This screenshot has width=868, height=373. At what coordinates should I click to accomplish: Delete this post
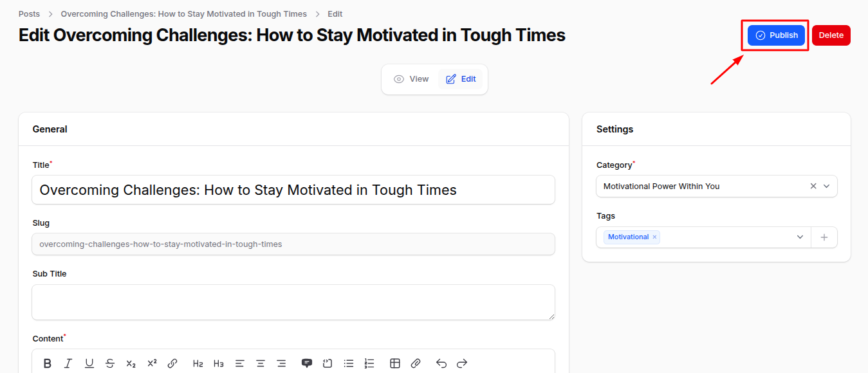pyautogui.click(x=831, y=35)
